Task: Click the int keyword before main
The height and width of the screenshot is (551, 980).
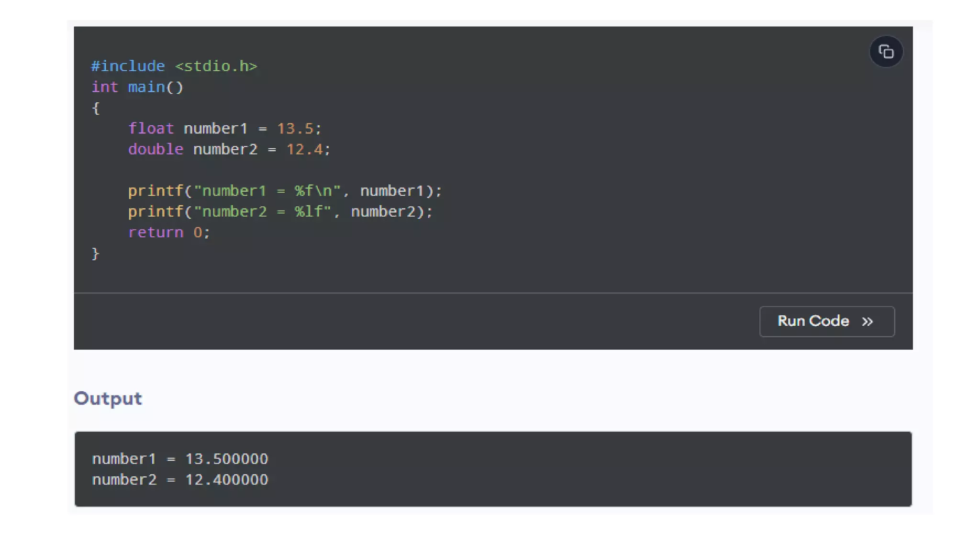Action: tap(104, 87)
